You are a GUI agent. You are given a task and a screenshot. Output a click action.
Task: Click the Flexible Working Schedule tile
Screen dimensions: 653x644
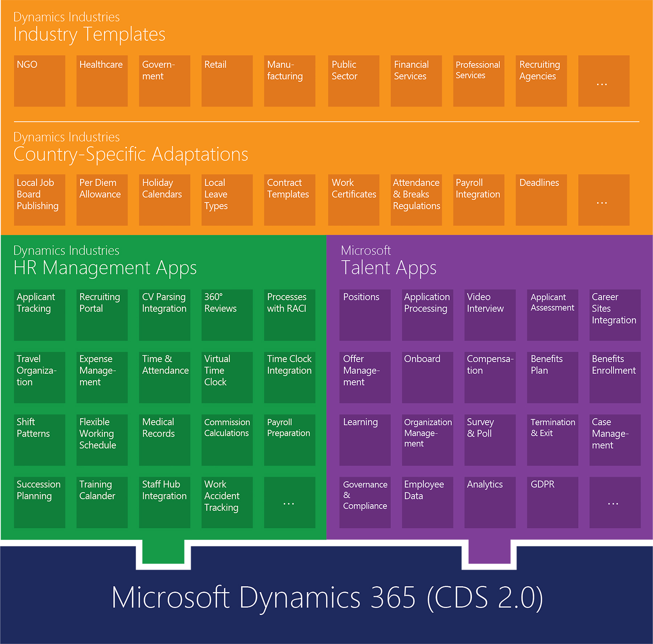102,440
